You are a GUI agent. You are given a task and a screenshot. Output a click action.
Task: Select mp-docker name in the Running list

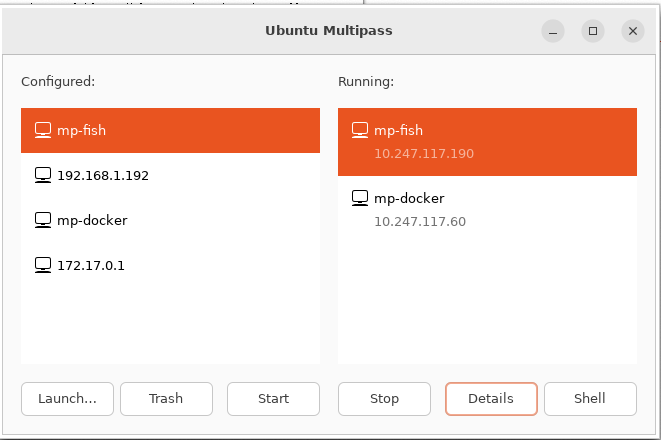[x=409, y=199]
